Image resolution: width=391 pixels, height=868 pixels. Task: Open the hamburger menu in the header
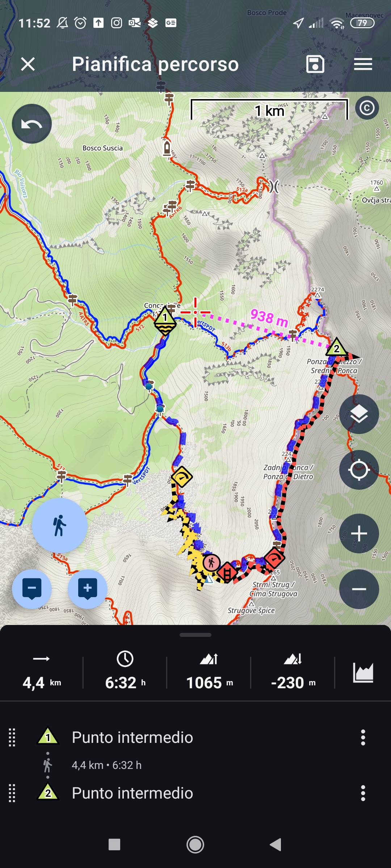[363, 64]
